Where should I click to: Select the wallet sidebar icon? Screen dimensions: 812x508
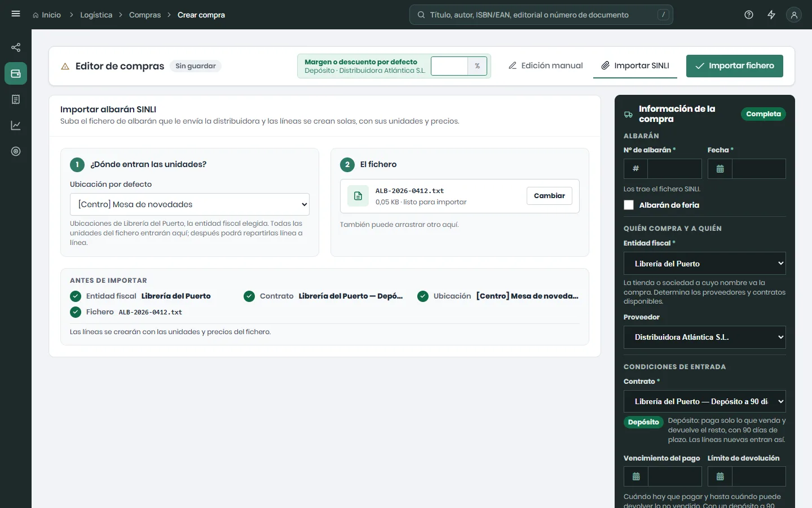(16, 73)
